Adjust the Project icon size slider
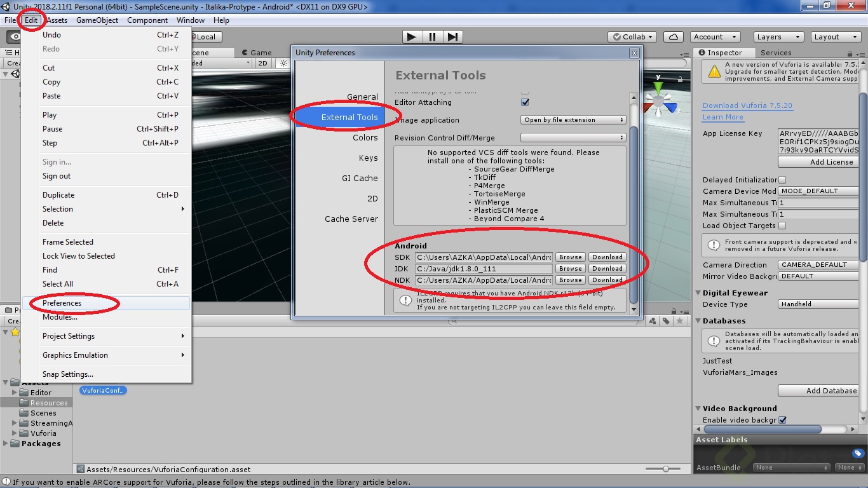This screenshot has width=868, height=488. pyautogui.click(x=666, y=469)
